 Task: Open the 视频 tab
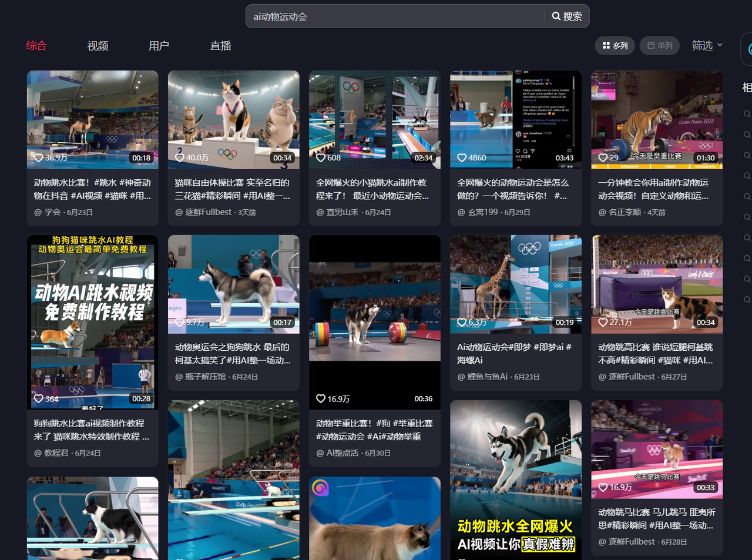point(98,45)
